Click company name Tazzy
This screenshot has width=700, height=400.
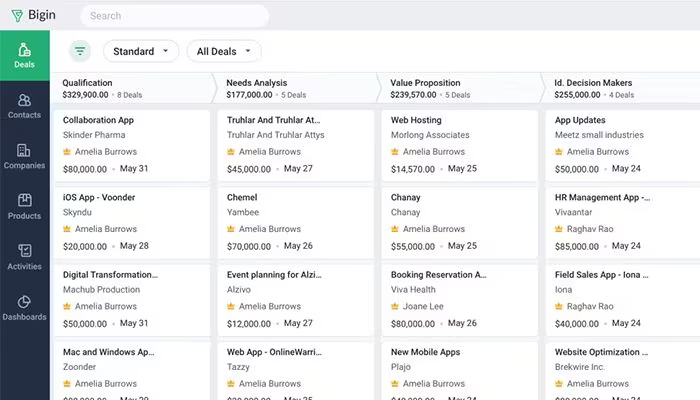238,367
